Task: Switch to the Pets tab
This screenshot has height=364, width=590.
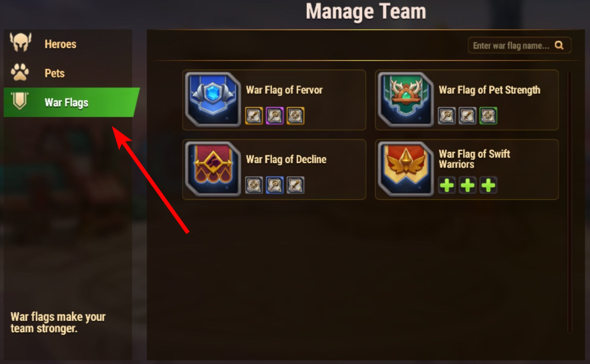Action: [x=69, y=73]
